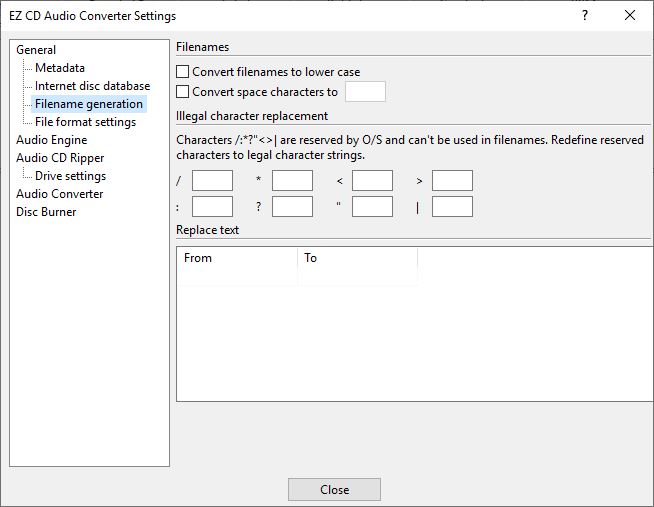Focus the less-than replacement field
This screenshot has height=507, width=654.
click(x=372, y=181)
